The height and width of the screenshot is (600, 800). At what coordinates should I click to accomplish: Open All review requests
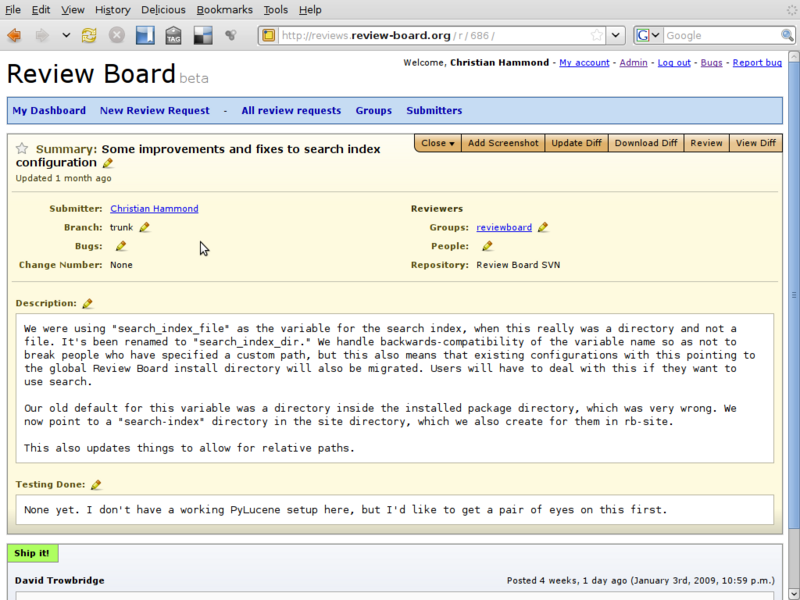(x=291, y=110)
